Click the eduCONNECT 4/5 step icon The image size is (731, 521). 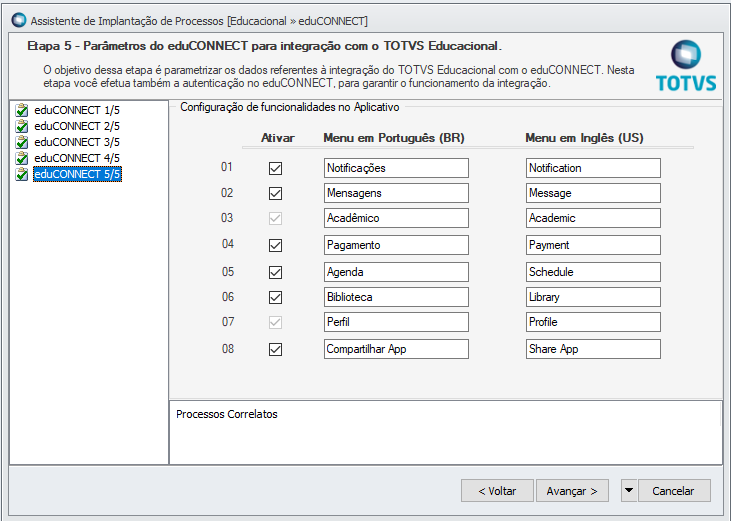click(x=22, y=158)
